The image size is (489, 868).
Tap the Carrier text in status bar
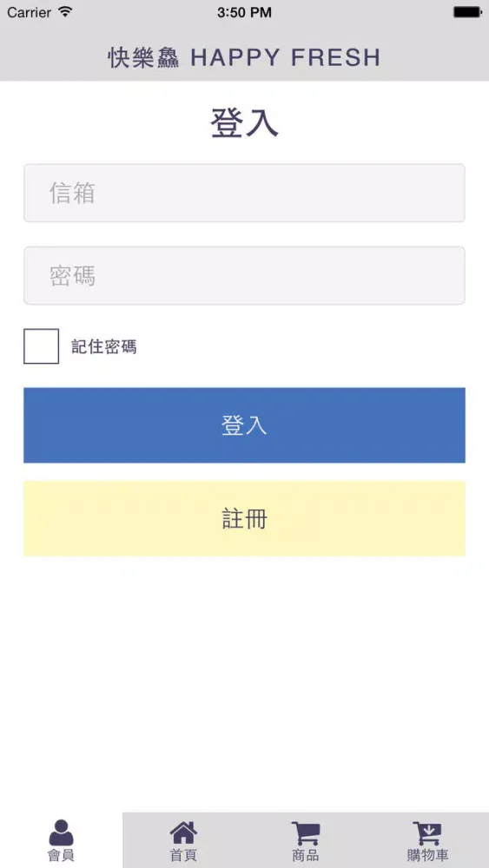[x=30, y=12]
